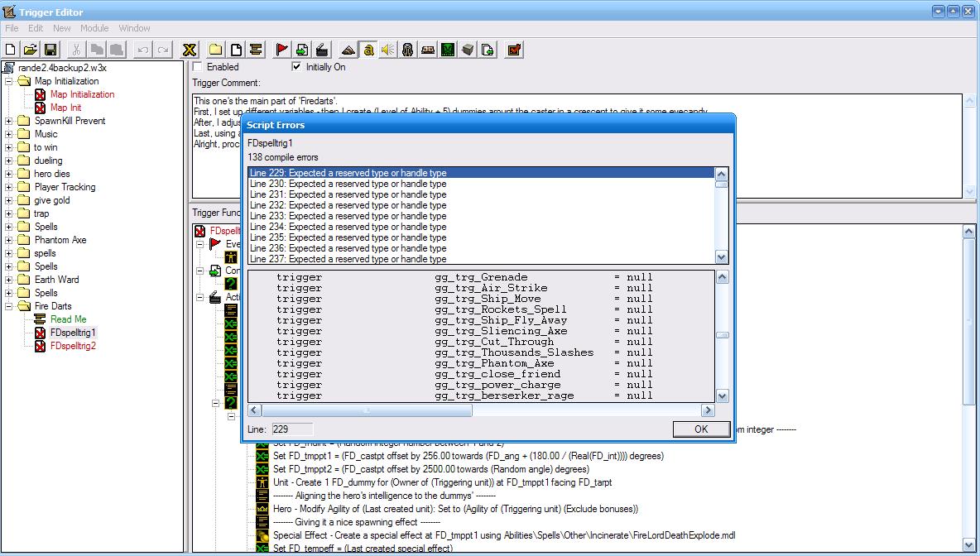Click the Undo arrow icon
The height and width of the screenshot is (556, 980).
pos(143,50)
